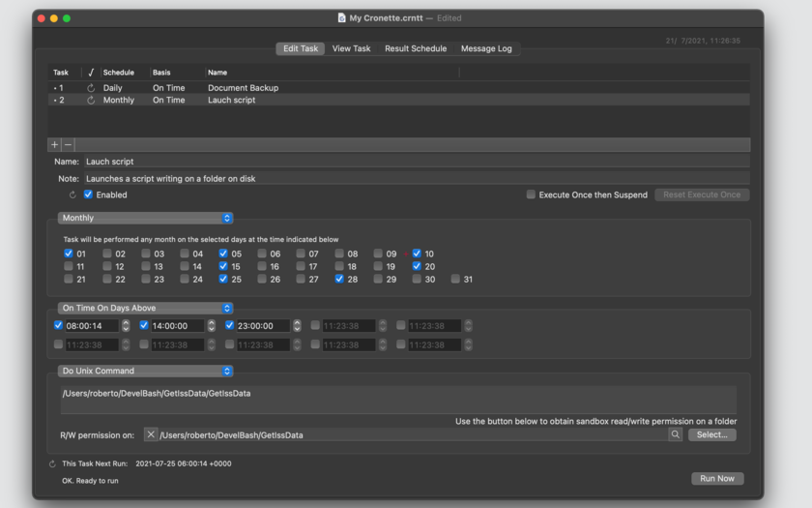The image size is (812, 508).
Task: Click the refresh icon next to Enabled
Action: (72, 194)
